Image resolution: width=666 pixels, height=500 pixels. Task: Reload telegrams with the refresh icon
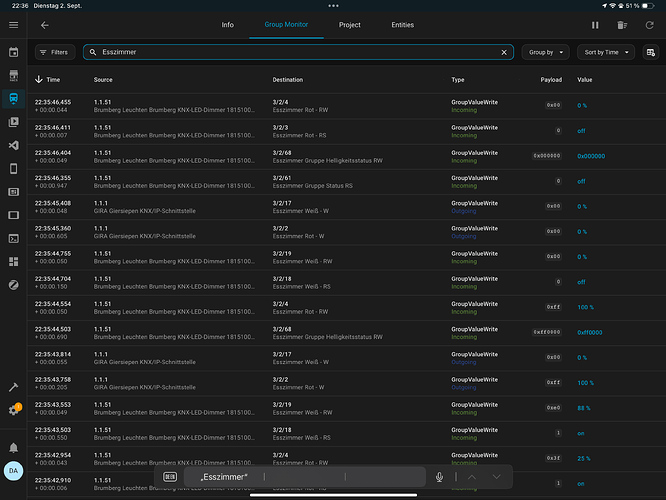coord(649,25)
